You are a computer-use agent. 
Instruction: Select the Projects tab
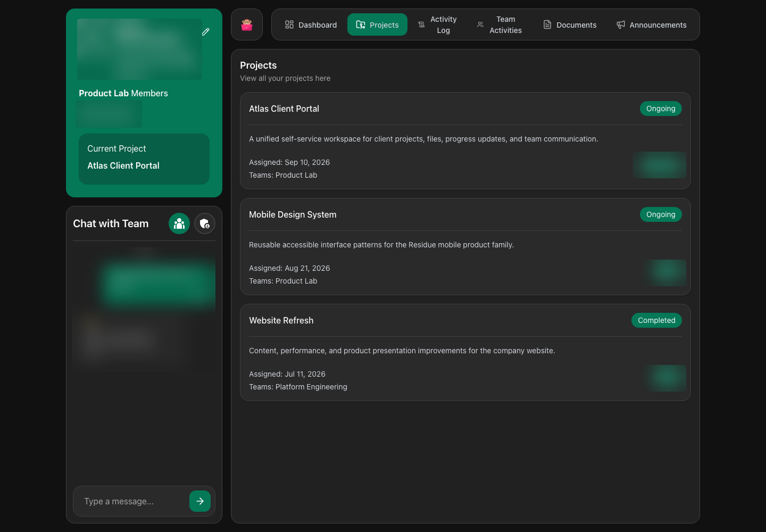point(377,24)
